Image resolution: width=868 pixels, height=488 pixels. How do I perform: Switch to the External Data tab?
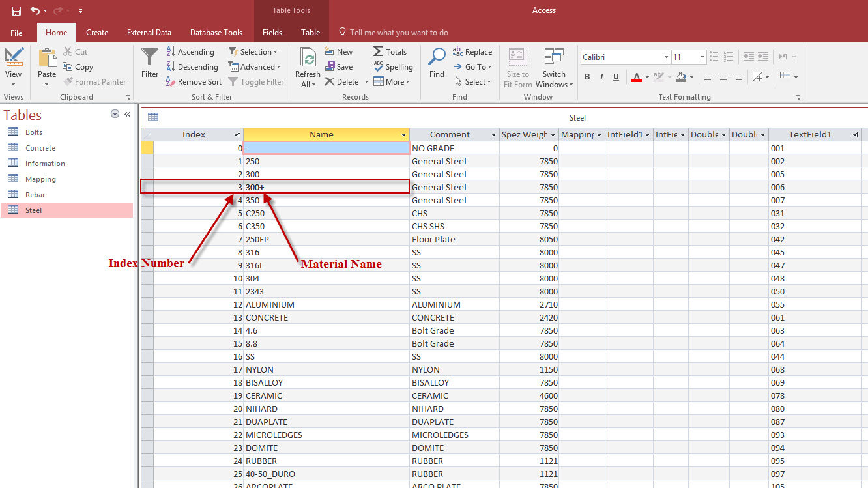coord(149,33)
